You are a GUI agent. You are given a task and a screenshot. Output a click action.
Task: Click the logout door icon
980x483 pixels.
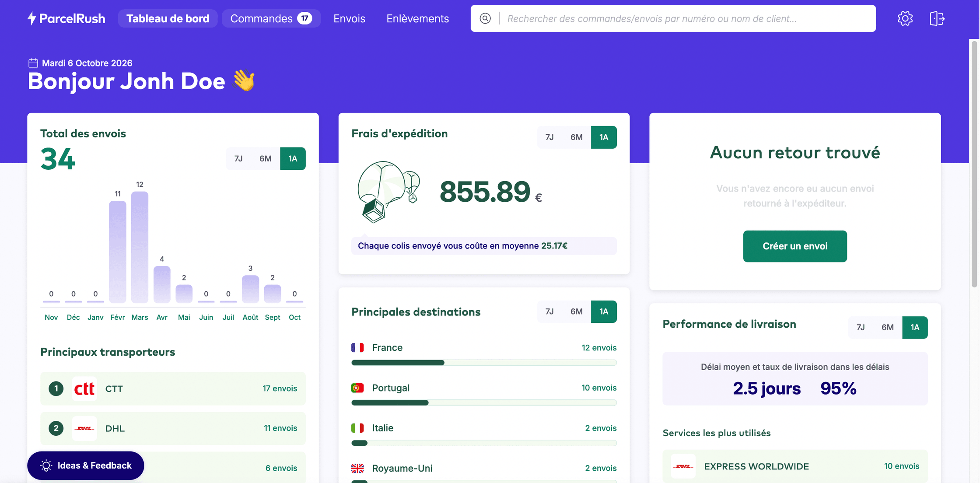[937, 18]
